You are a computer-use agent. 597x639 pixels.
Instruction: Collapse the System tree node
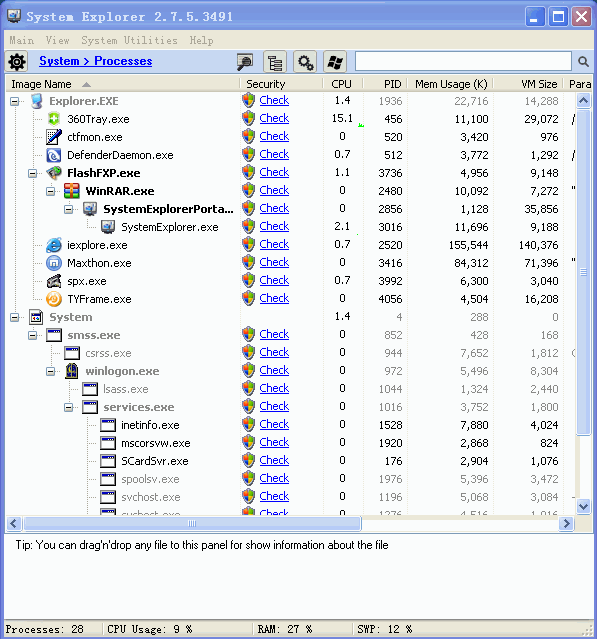[14, 317]
